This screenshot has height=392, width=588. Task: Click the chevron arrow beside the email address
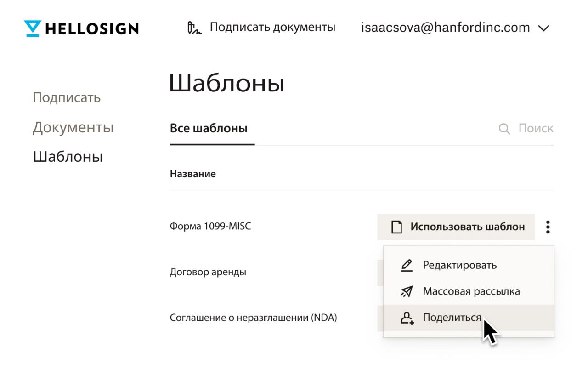(543, 28)
